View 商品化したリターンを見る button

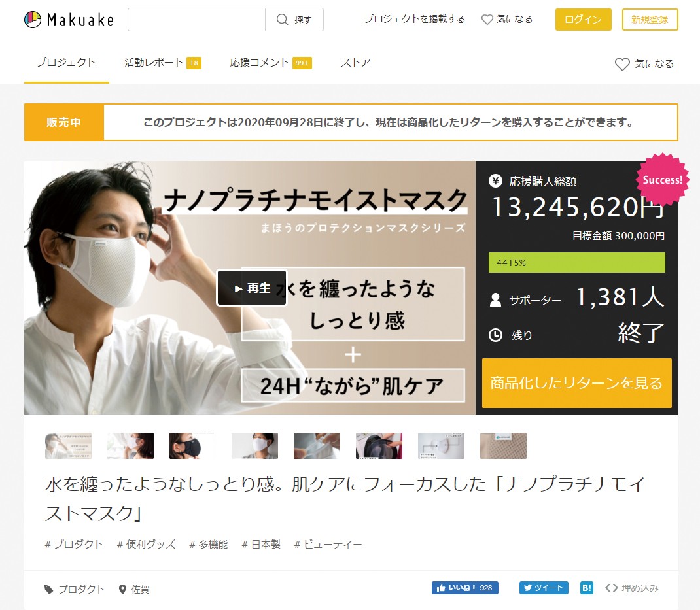576,383
